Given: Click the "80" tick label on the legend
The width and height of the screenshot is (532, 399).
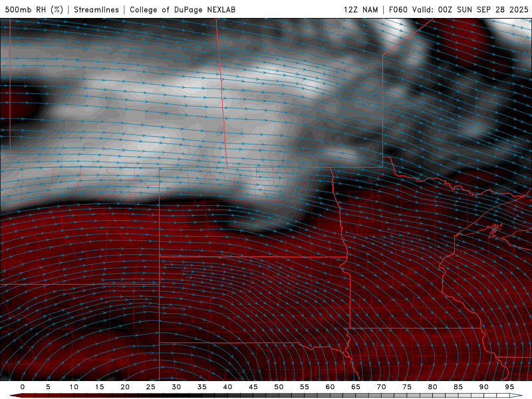Looking at the screenshot, I should (x=432, y=387).
